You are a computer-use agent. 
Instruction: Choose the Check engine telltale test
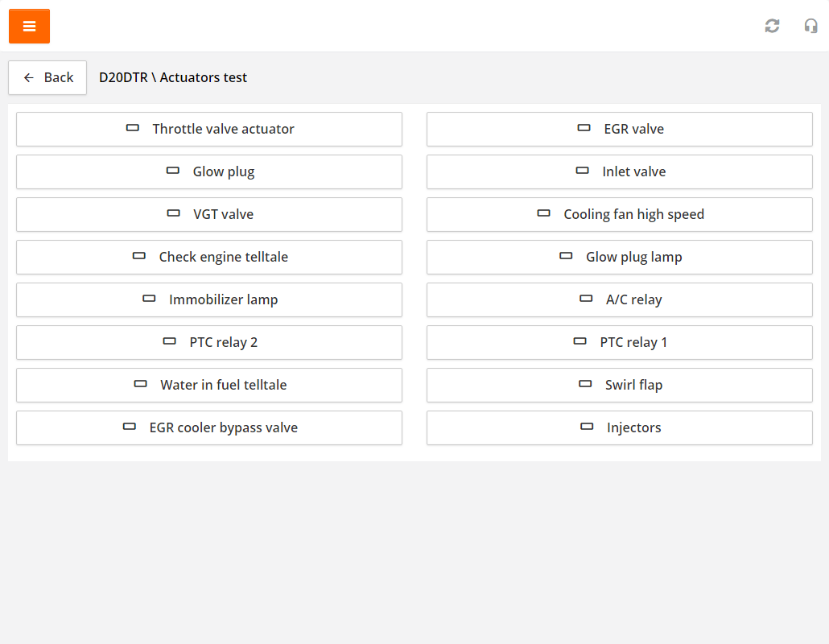[209, 257]
